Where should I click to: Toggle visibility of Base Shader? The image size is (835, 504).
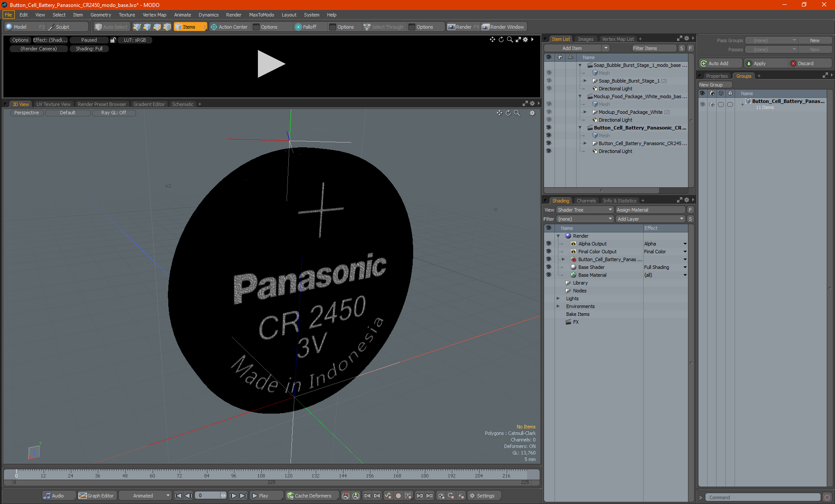point(549,267)
